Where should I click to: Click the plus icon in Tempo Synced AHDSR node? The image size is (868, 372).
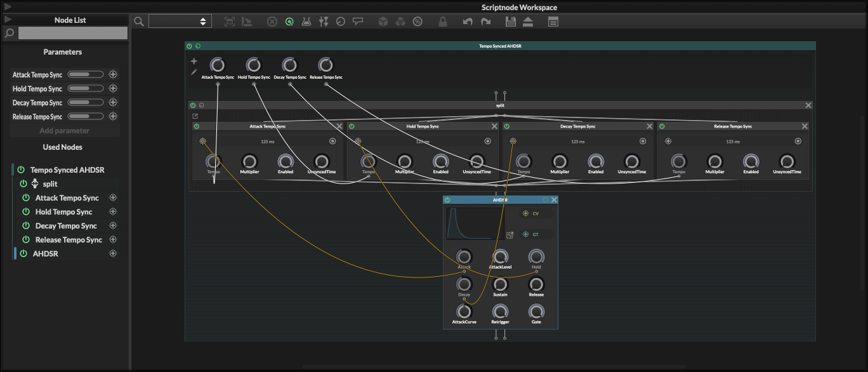pos(194,62)
